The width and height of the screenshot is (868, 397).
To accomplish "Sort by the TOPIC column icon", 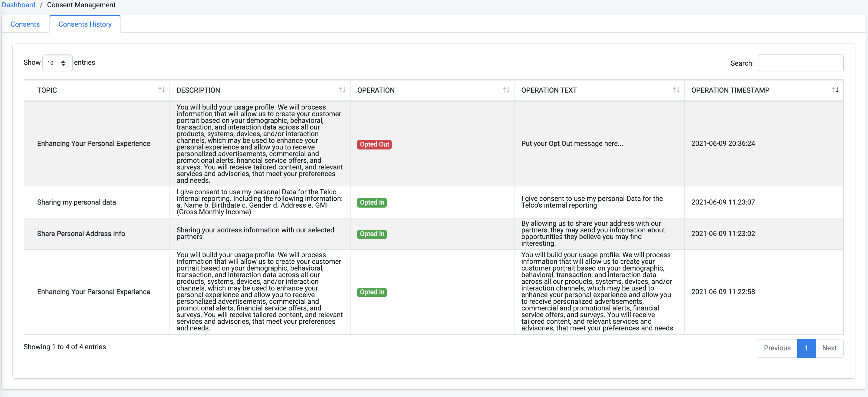I will (x=161, y=90).
